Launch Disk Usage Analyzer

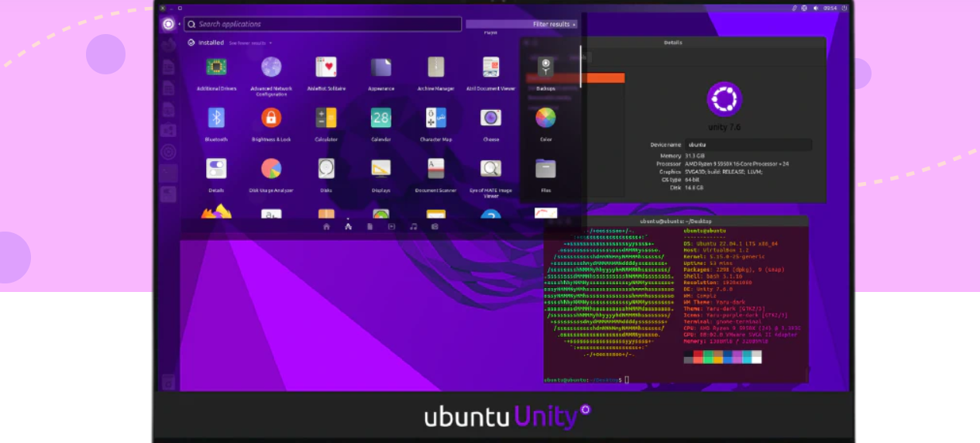271,168
